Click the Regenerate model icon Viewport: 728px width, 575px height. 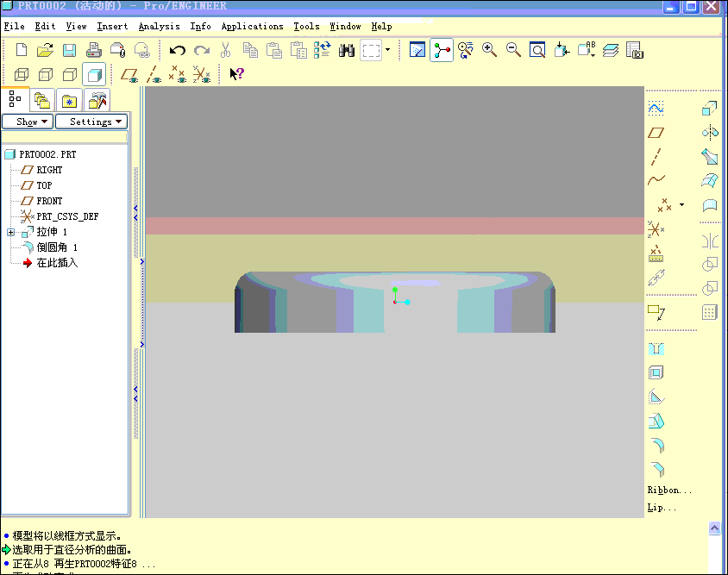click(323, 50)
